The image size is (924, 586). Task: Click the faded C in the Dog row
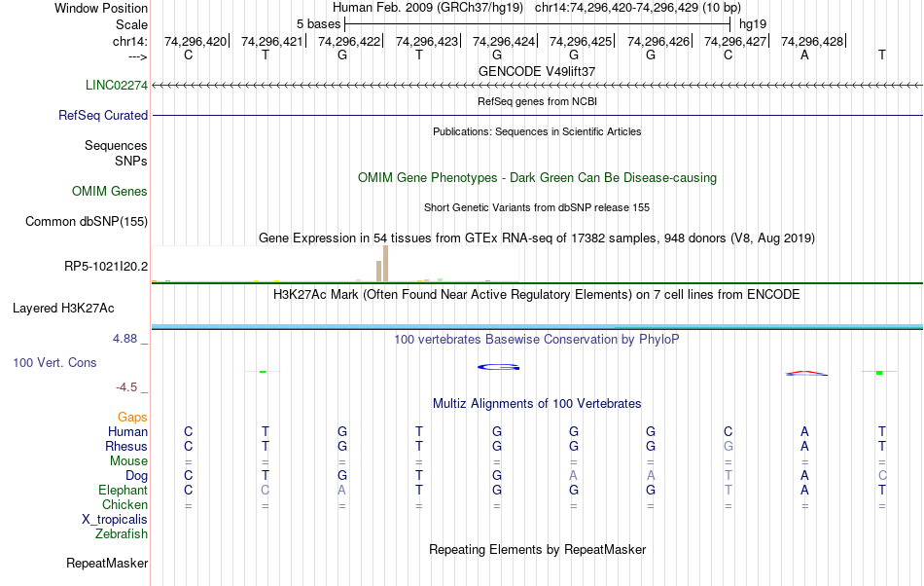pyautogui.click(x=882, y=476)
